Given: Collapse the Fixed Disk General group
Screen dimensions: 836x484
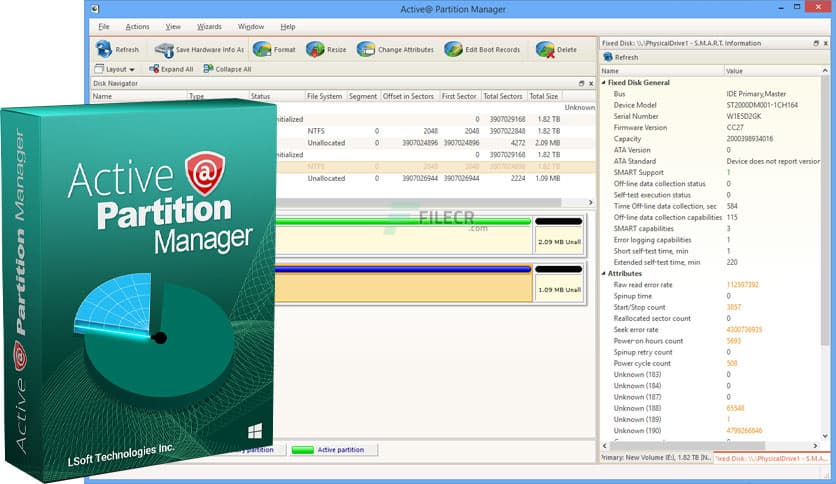Looking at the screenshot, I should tap(604, 83).
